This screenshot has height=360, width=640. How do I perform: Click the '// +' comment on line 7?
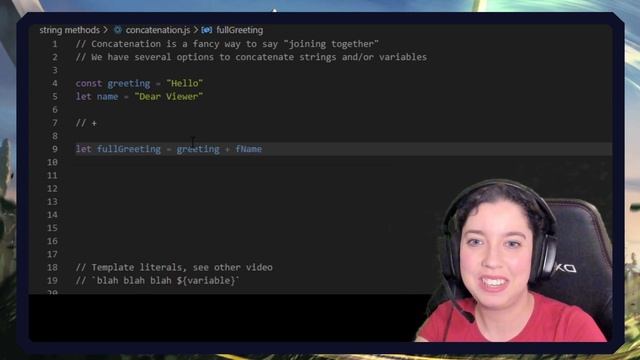(86, 123)
